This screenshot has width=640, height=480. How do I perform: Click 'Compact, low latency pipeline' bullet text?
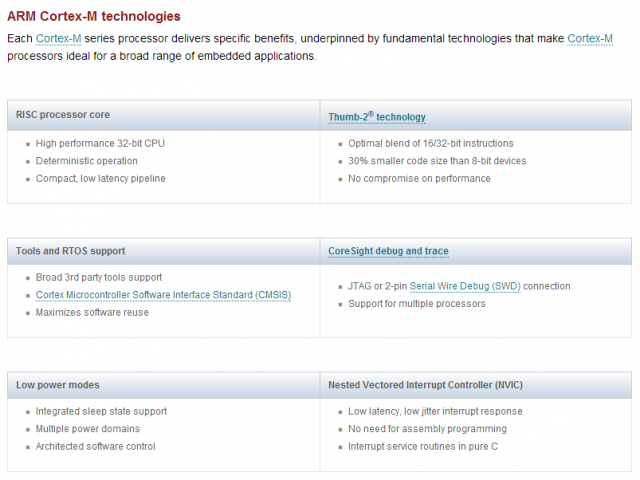click(x=100, y=178)
